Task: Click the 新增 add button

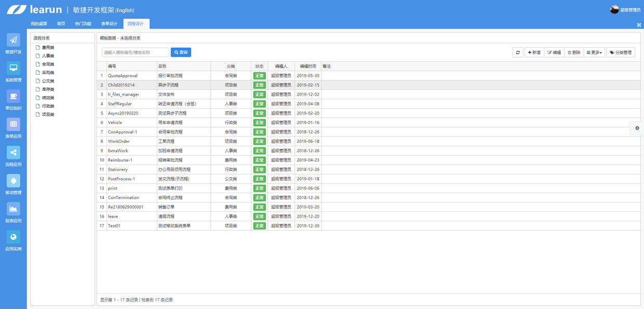Action: [x=534, y=52]
